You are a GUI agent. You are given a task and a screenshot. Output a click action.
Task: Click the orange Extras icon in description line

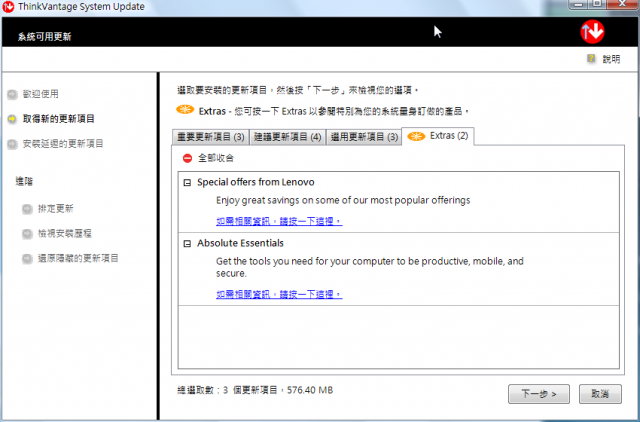click(x=185, y=110)
